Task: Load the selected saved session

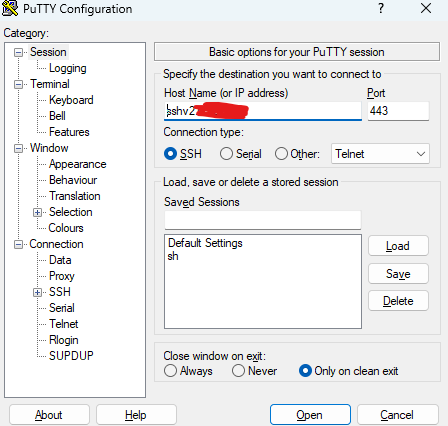Action: [x=398, y=246]
